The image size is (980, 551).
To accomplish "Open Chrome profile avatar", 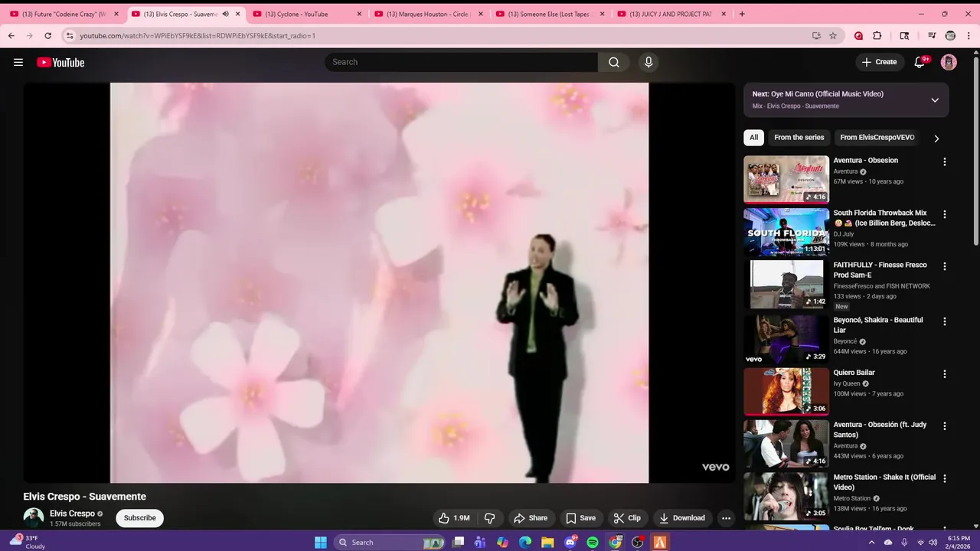I will 950,35.
